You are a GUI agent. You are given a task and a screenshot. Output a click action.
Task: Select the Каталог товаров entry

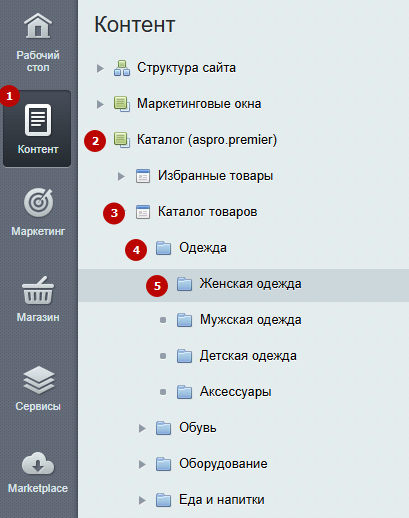pos(207,212)
